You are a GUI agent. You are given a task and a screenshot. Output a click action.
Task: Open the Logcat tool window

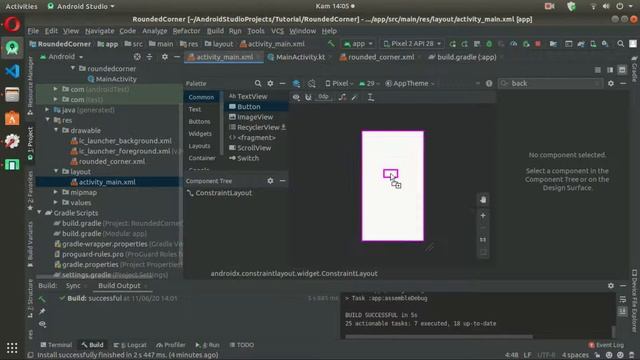tap(130, 345)
